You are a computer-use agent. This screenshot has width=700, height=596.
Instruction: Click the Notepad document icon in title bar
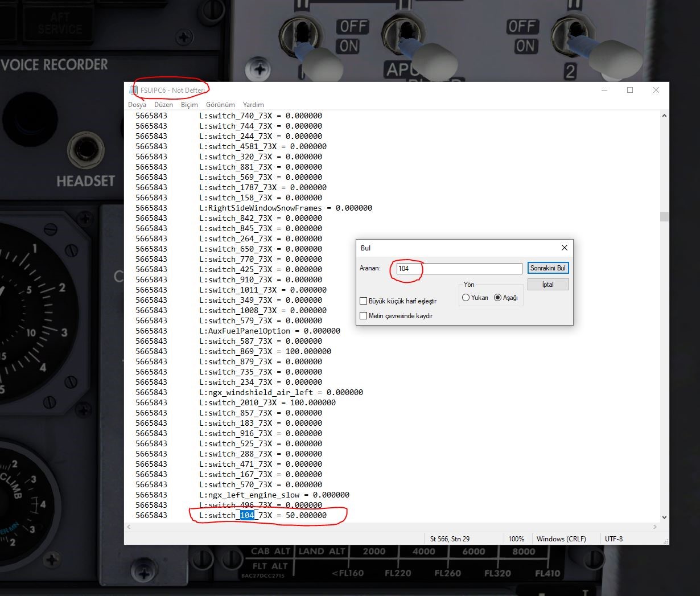(134, 90)
